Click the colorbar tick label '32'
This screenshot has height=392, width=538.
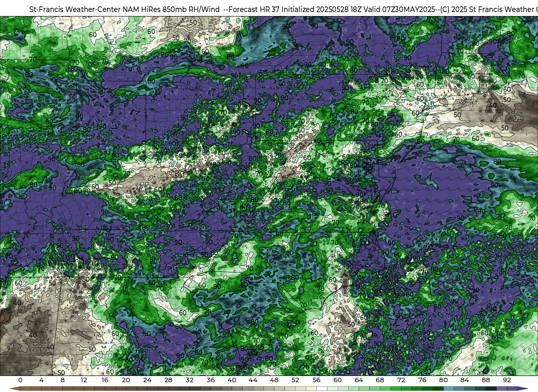click(189, 380)
